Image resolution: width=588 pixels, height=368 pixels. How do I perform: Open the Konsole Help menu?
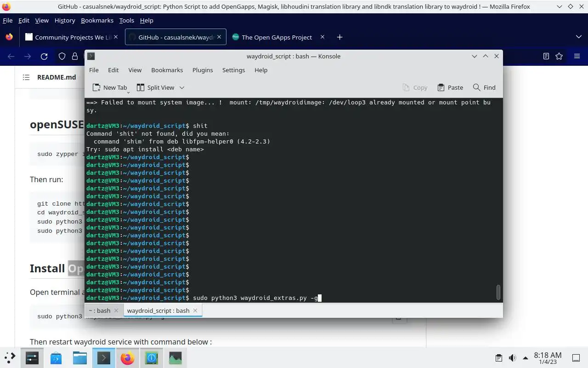click(x=261, y=70)
